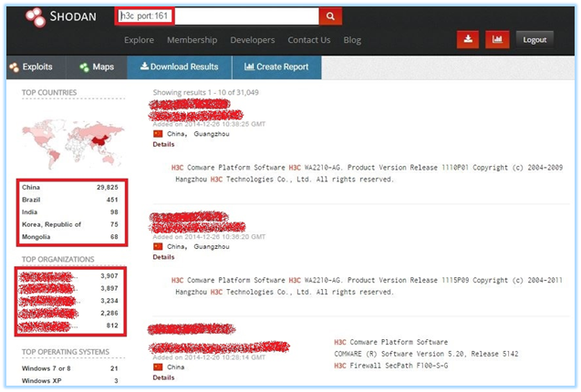Open the Maps tab
Image resolution: width=581 pixels, height=392 pixels.
click(97, 67)
